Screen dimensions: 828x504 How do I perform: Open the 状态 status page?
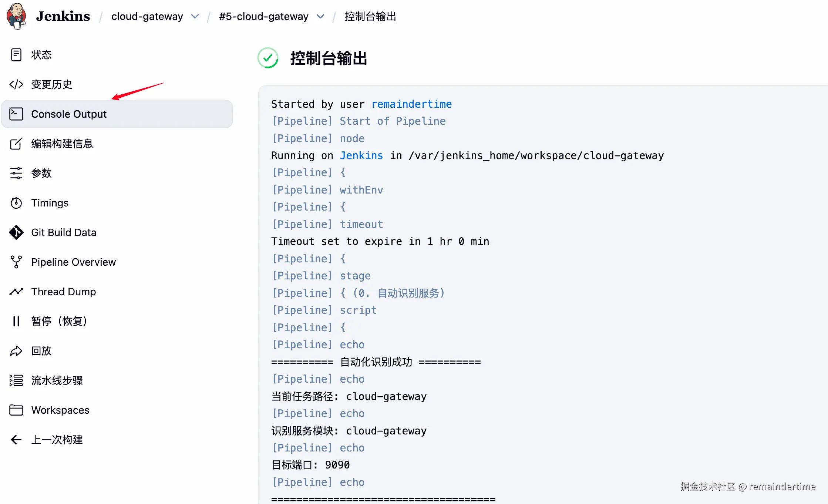point(41,55)
